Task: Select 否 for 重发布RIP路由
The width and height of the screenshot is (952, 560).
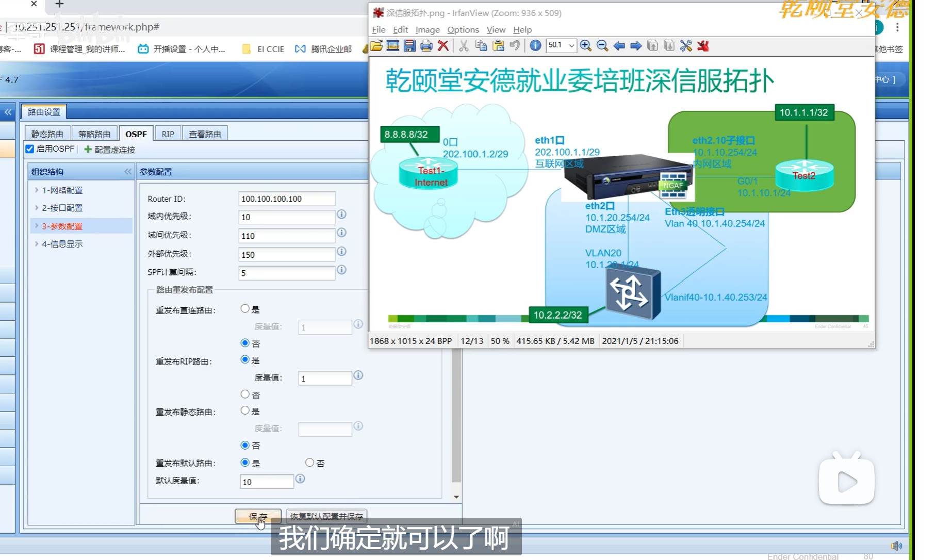Action: 245,394
